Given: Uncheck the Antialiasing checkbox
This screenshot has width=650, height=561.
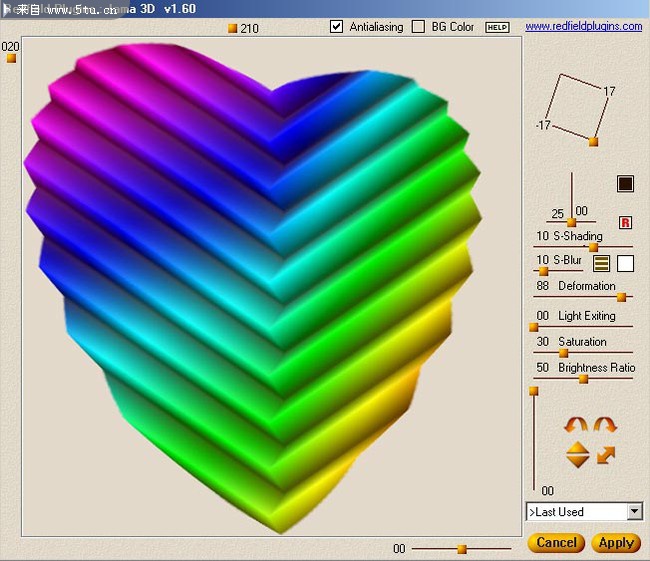Looking at the screenshot, I should (337, 27).
